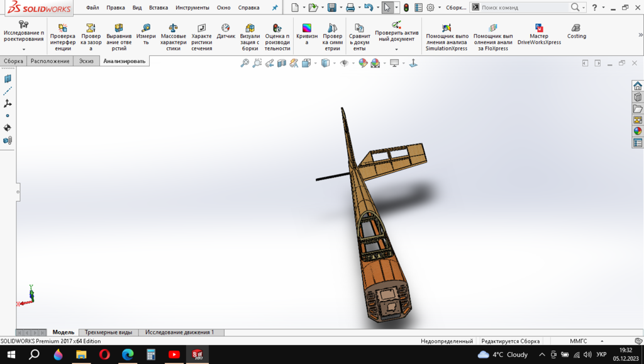Open YouTube from the Windows taskbar
The height and width of the screenshot is (364, 644).
pyautogui.click(x=174, y=355)
